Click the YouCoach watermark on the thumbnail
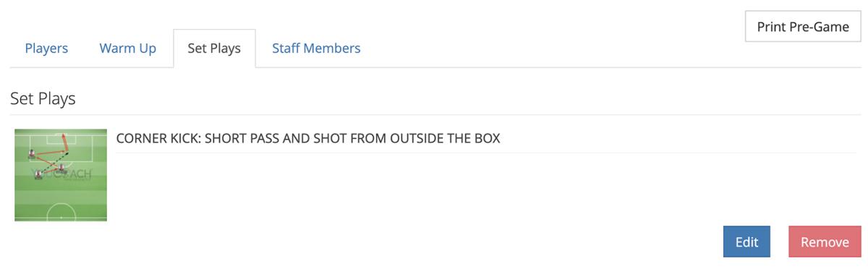Viewport: 868px width, 269px height. point(64,174)
